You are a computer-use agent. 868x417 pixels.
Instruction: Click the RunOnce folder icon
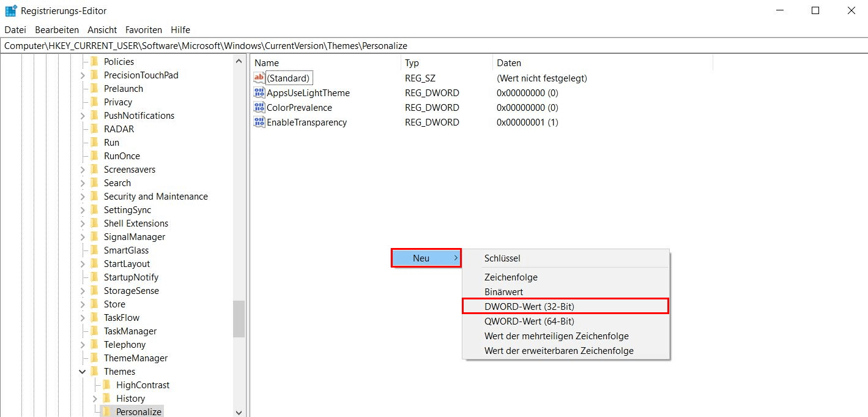coord(94,156)
